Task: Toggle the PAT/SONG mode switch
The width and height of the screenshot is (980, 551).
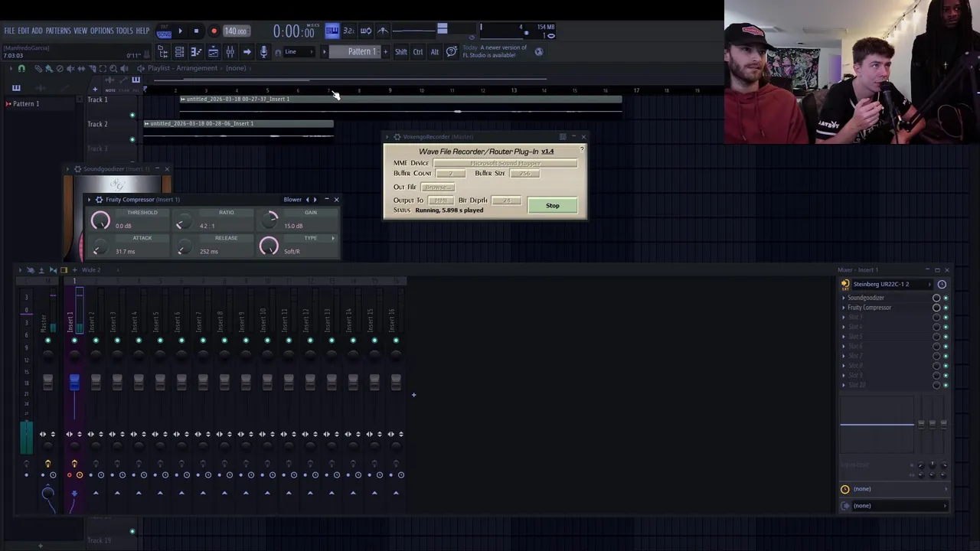Action: point(164,31)
